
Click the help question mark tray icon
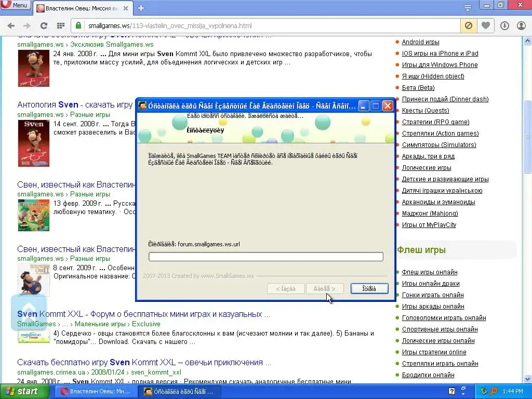click(x=451, y=392)
